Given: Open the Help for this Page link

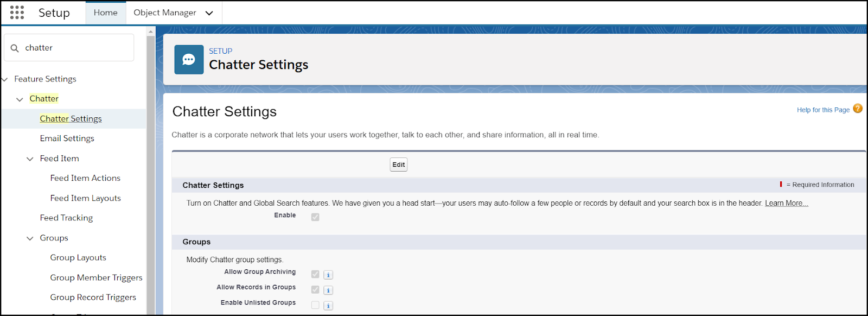Looking at the screenshot, I should pos(823,110).
